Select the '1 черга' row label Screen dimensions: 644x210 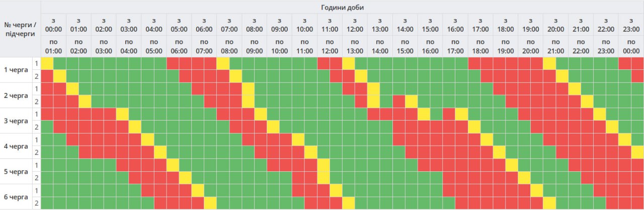16,70
